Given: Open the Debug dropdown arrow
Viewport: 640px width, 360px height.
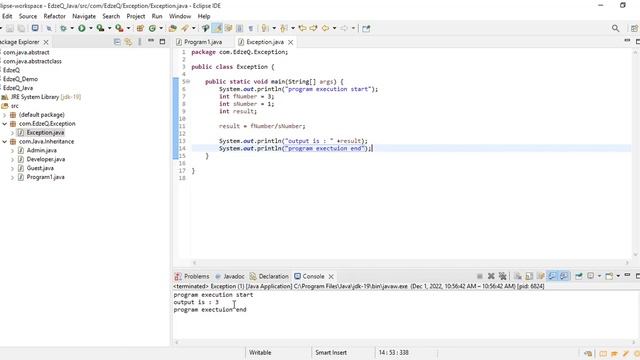Looking at the screenshot, I should (72, 28).
